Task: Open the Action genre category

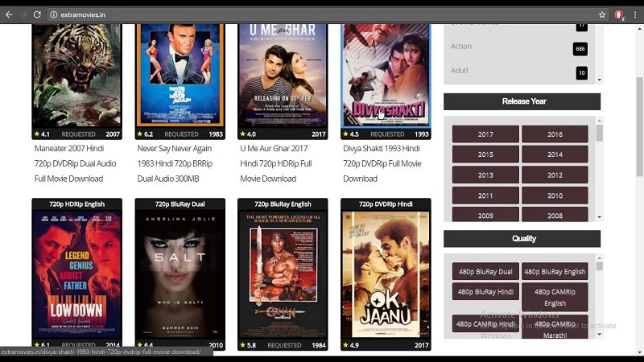Action: coord(461,47)
